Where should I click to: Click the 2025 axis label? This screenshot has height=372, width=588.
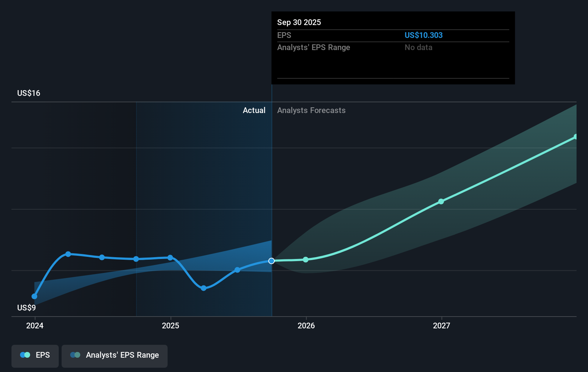point(171,325)
